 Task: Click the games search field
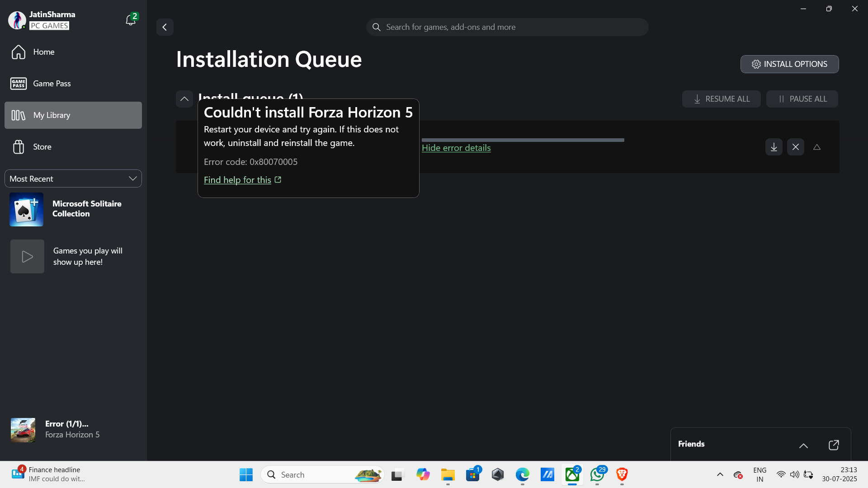pos(507,27)
